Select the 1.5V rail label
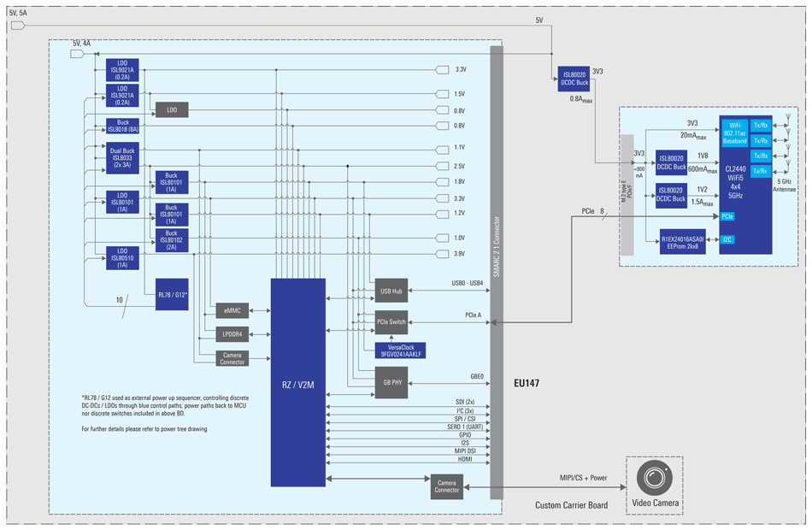This screenshot has height=530, width=812. click(x=459, y=94)
